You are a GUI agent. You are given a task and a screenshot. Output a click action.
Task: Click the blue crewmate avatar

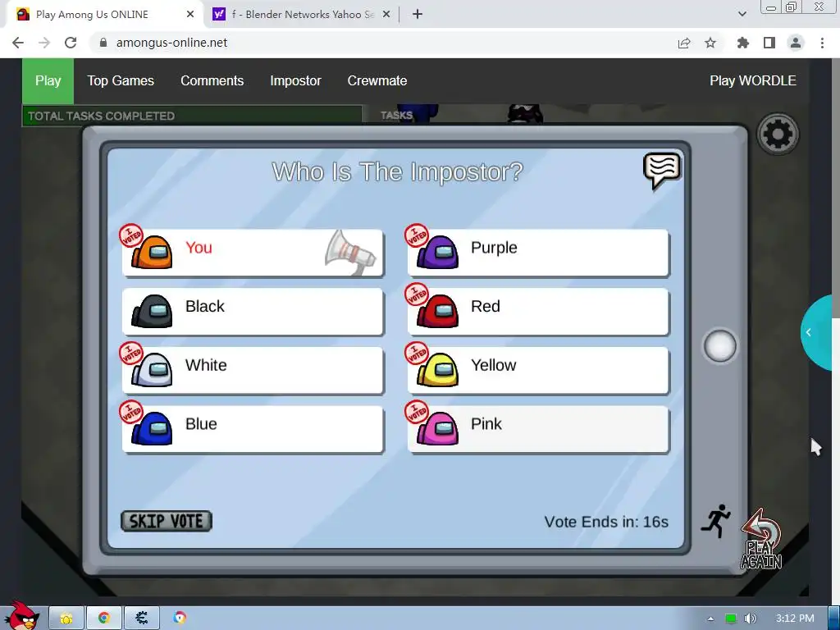(x=152, y=428)
